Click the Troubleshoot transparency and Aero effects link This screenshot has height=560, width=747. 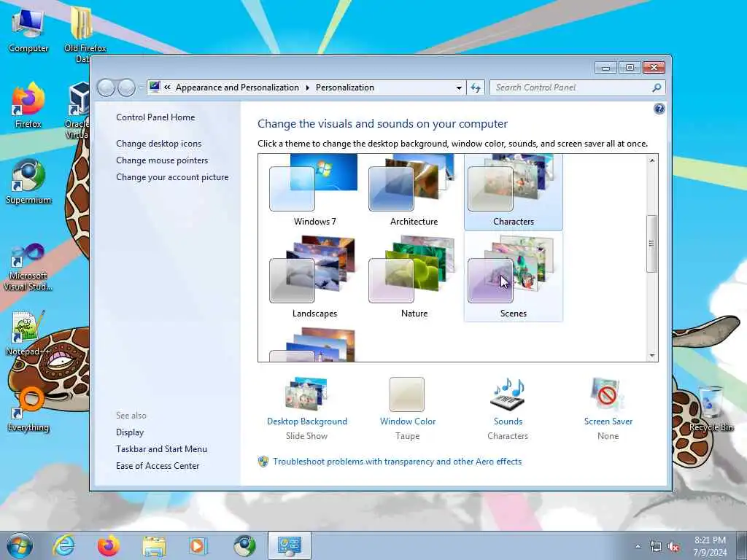point(397,462)
